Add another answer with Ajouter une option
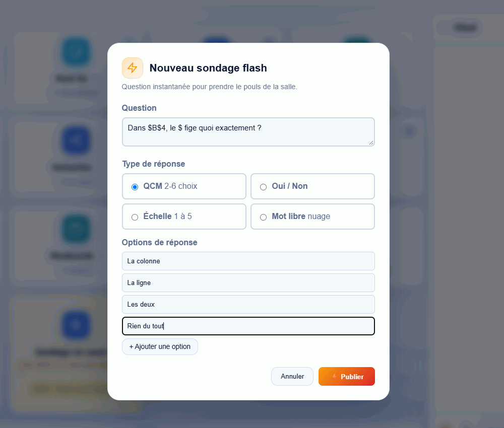 160,347
